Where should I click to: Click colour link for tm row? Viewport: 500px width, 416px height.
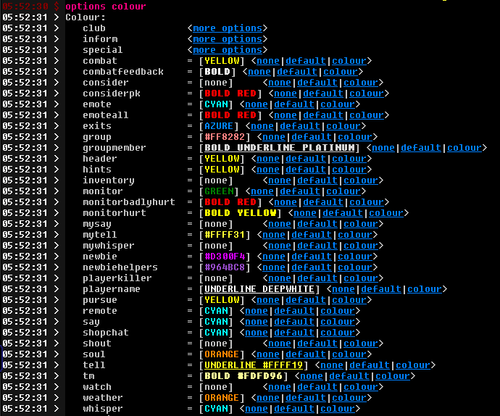coord(393,376)
